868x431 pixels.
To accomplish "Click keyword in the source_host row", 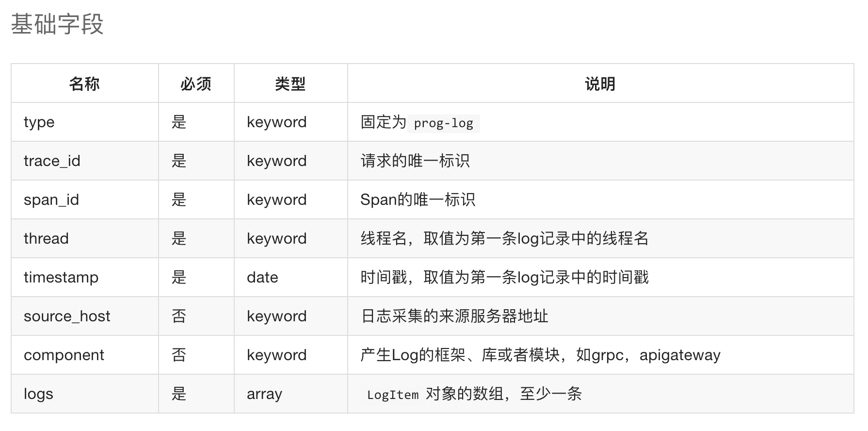I will point(277,316).
